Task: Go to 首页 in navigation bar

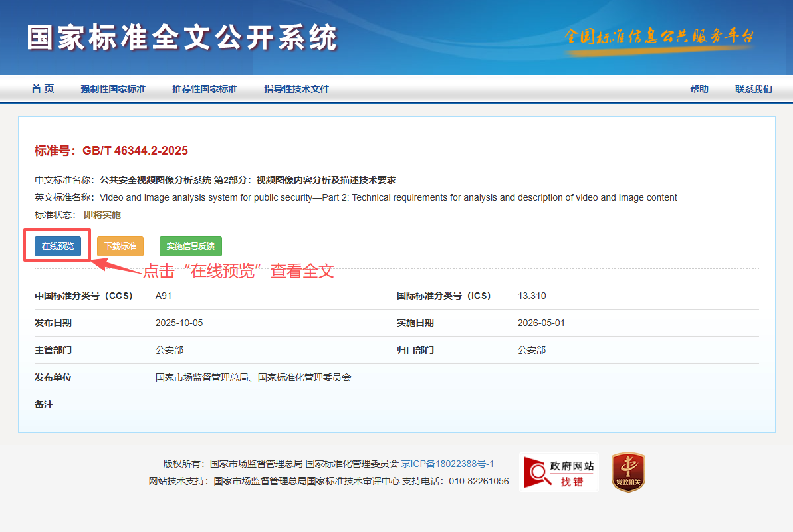Action: pos(43,89)
